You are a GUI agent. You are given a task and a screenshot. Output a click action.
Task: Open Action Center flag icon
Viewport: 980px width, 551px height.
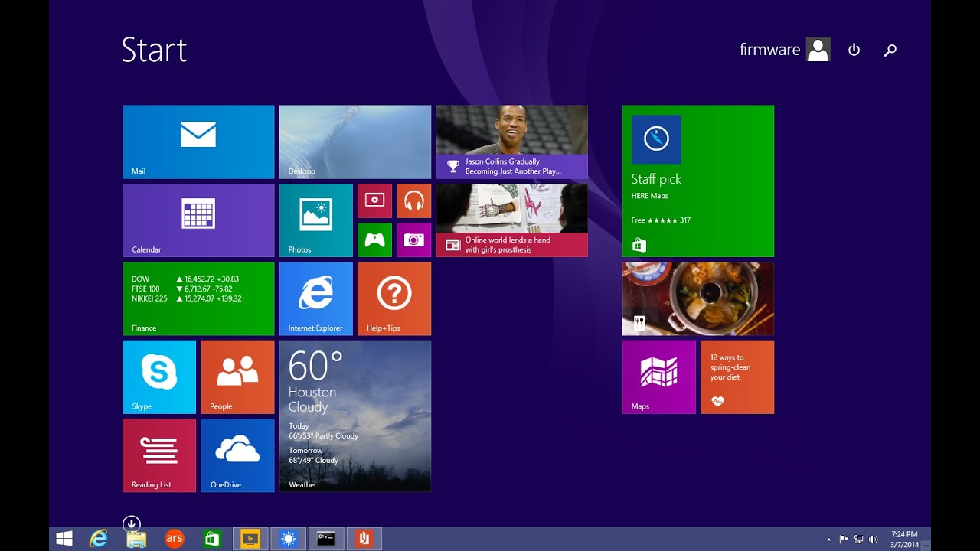[844, 540]
